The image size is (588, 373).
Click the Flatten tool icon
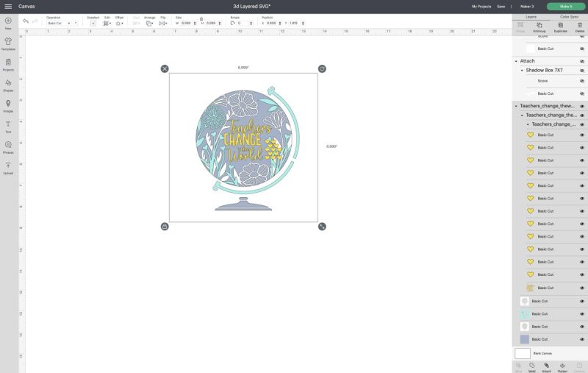pyautogui.click(x=562, y=365)
